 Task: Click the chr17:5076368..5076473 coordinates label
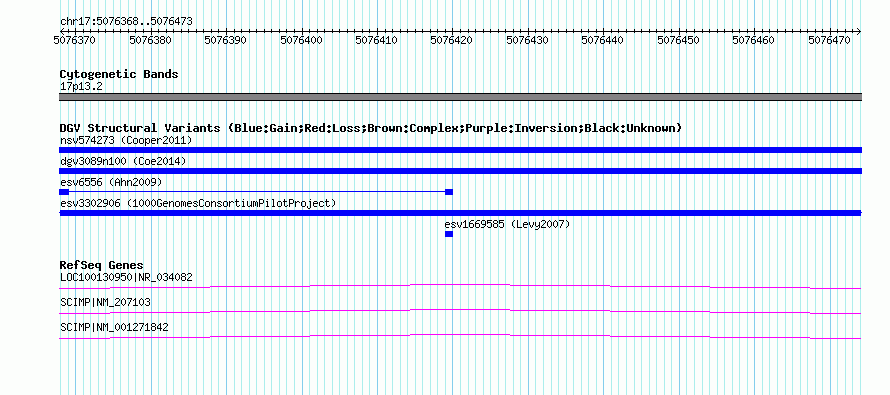(x=126, y=21)
